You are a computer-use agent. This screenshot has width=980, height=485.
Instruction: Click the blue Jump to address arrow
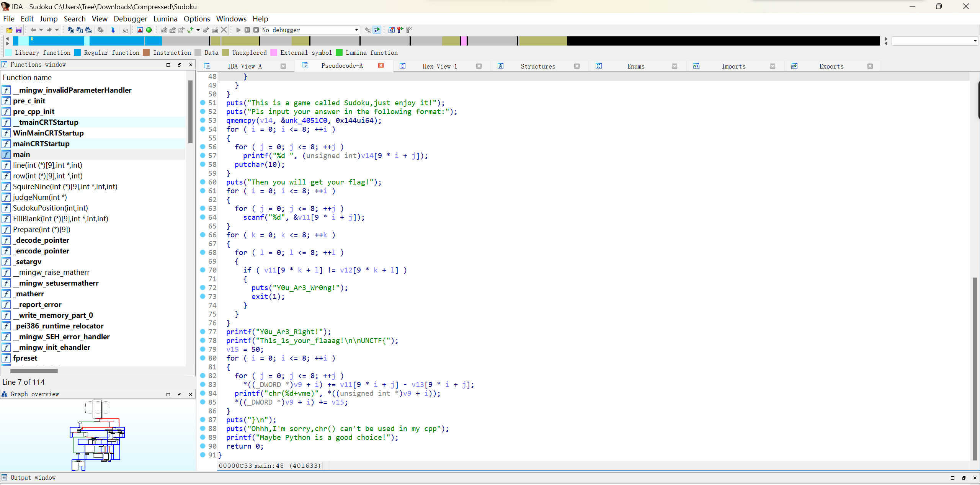coord(113,30)
